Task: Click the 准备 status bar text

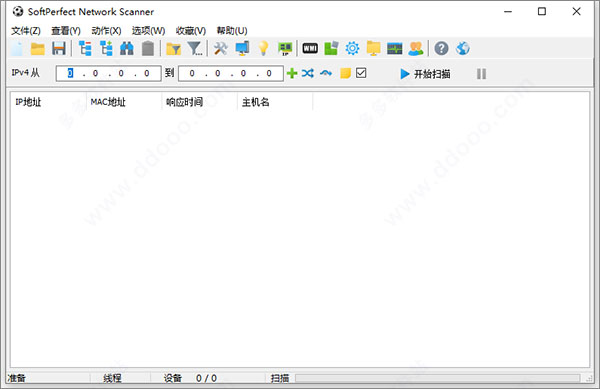Action: (x=16, y=378)
